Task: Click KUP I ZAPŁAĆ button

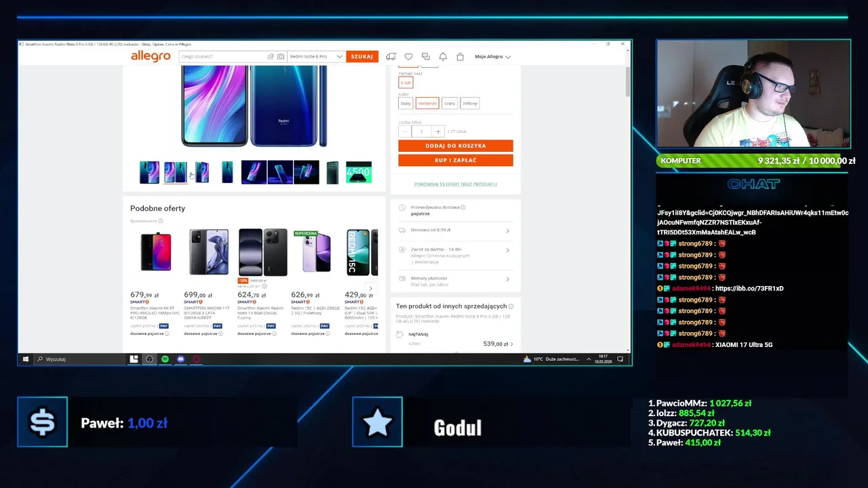Action: coord(456,161)
